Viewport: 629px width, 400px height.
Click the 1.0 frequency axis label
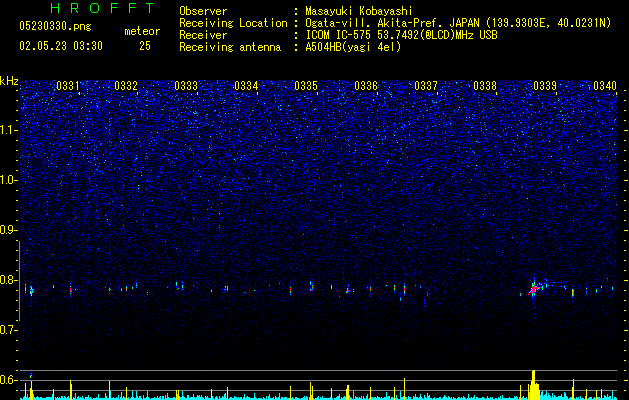[9, 180]
